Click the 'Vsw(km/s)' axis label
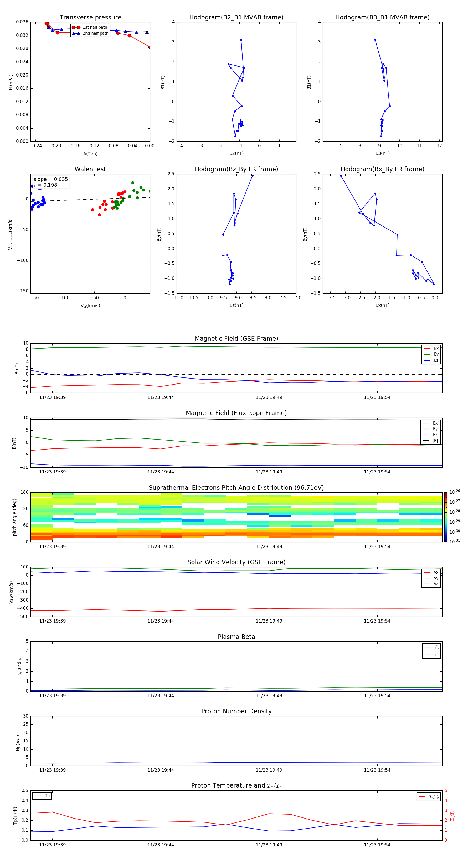473x868 pixels. click(x=11, y=592)
